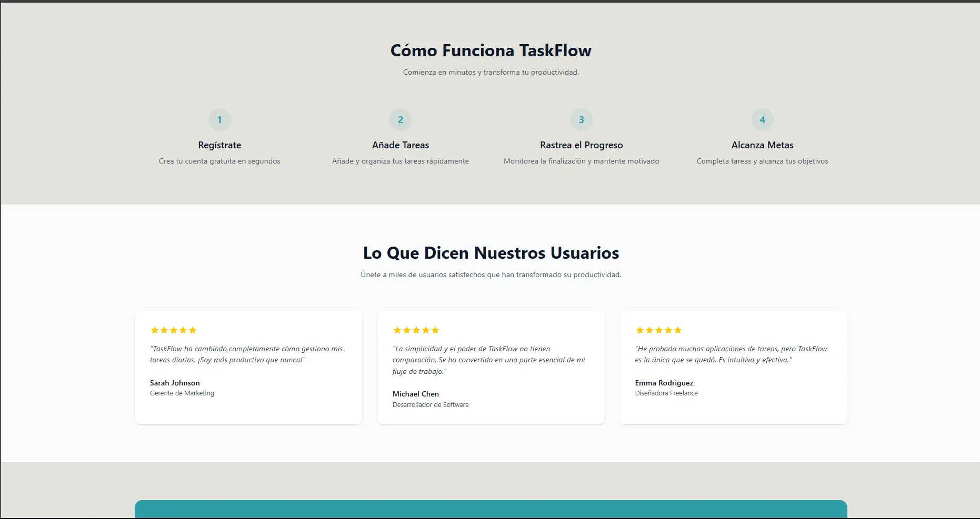This screenshot has height=519, width=980.
Task: Click the step 4 number circle
Action: (762, 120)
